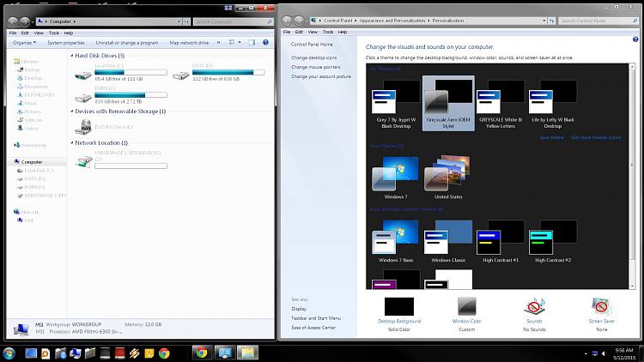Click Change desktop icons link
This screenshot has height=362, width=644.
click(313, 57)
